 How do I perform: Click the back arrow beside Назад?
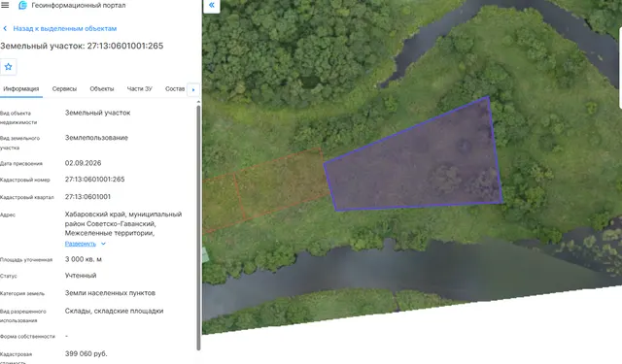pyautogui.click(x=5, y=28)
